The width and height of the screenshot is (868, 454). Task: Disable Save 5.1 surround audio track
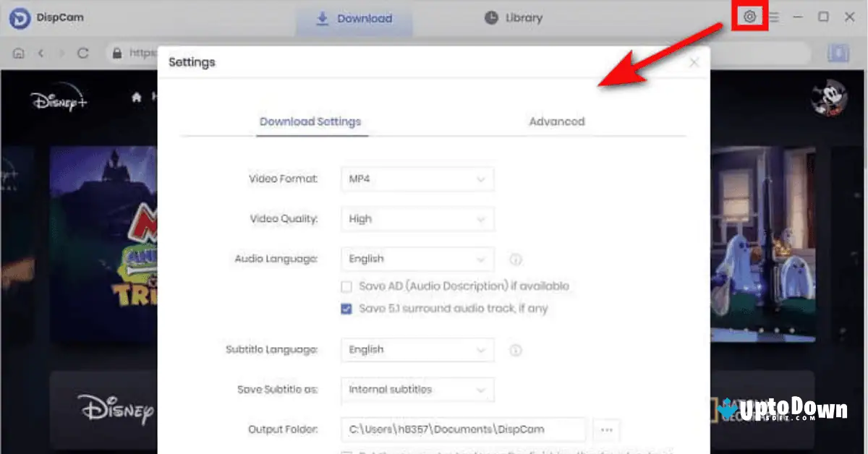coord(346,308)
